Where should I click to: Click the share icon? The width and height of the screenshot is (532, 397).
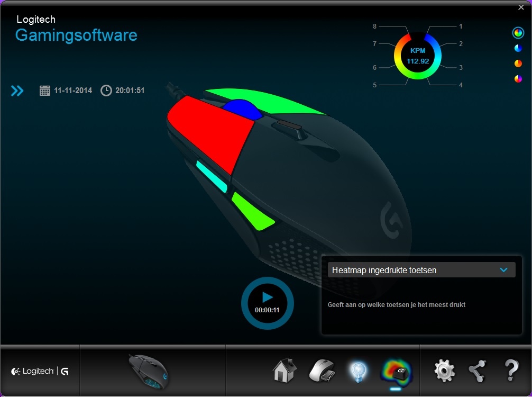[478, 371]
